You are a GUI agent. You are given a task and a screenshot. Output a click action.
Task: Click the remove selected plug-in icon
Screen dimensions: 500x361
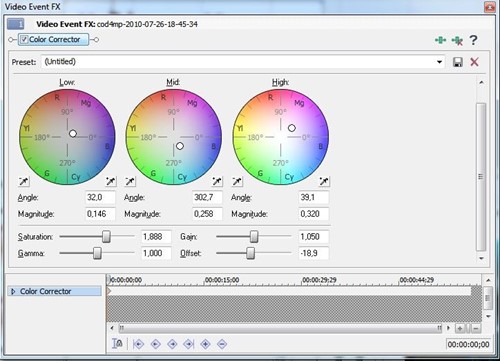click(x=457, y=40)
